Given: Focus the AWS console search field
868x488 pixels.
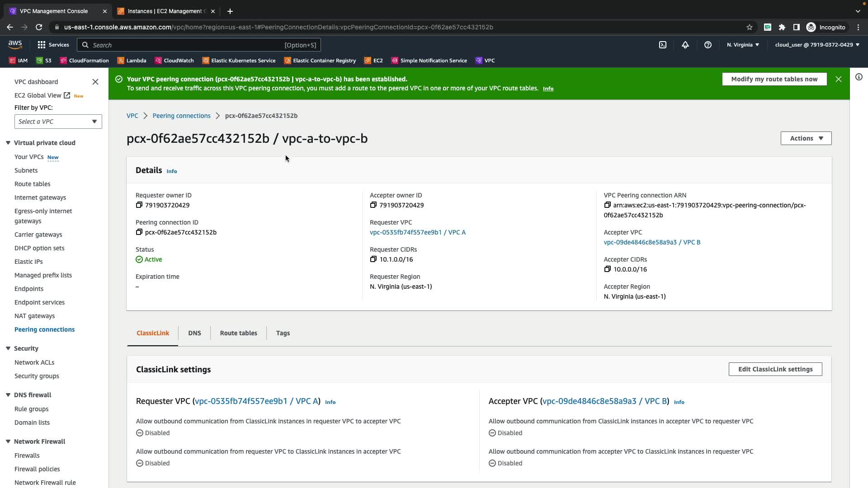Looking at the screenshot, I should (x=185, y=45).
